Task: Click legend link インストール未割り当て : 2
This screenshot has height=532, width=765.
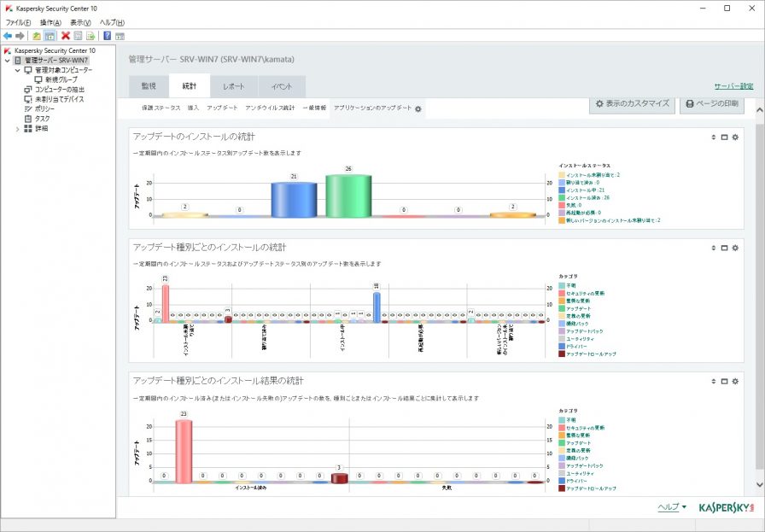Action: tap(593, 175)
